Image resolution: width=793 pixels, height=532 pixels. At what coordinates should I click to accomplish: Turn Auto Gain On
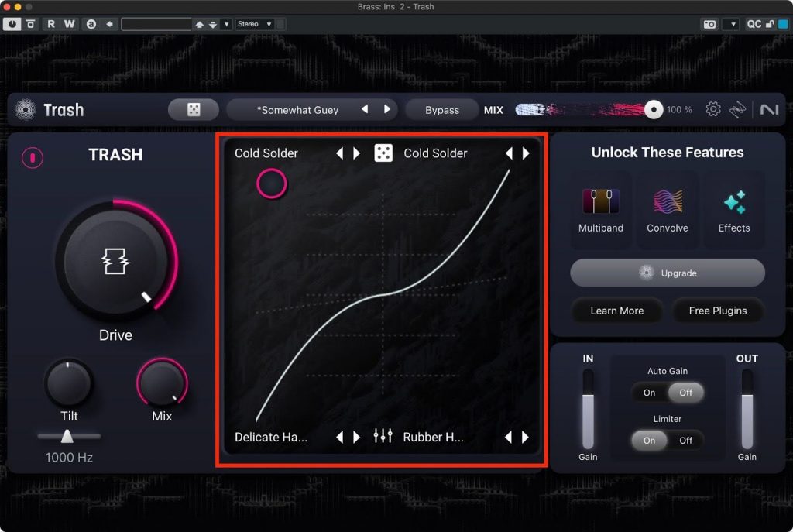tap(649, 393)
